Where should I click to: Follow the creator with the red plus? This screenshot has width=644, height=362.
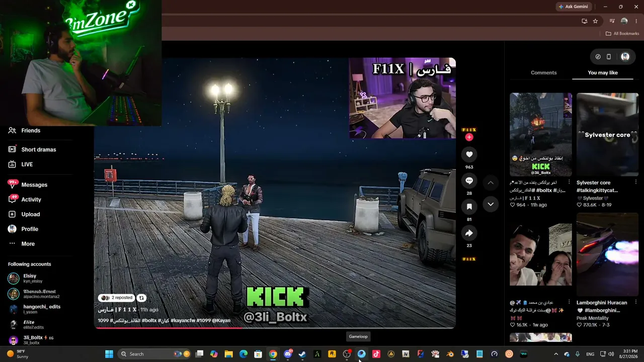tap(469, 137)
